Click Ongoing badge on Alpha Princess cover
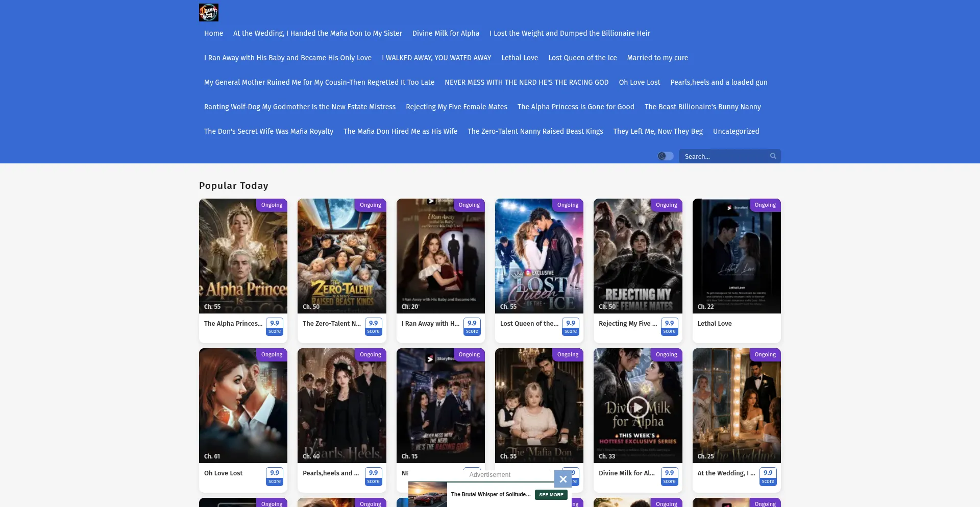 coord(272,205)
